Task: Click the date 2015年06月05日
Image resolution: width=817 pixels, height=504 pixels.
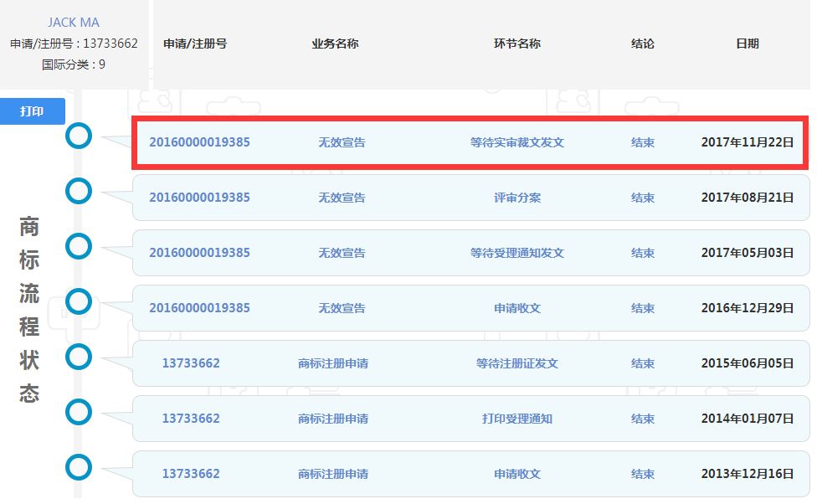Action: pos(748,363)
